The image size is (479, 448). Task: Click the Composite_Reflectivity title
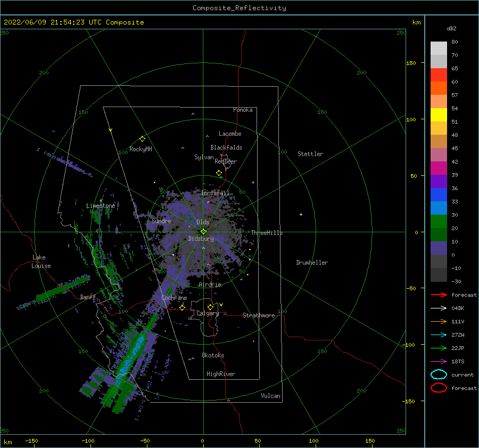(239, 8)
